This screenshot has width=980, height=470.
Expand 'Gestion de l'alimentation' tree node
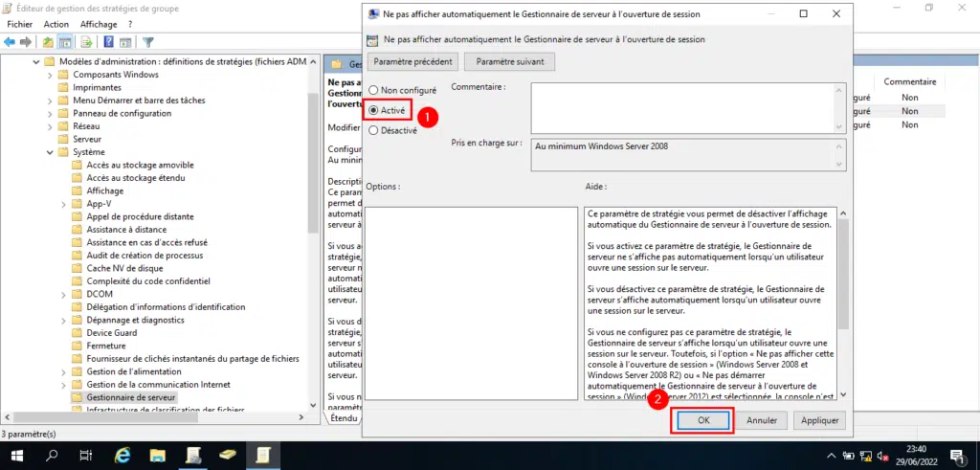64,371
